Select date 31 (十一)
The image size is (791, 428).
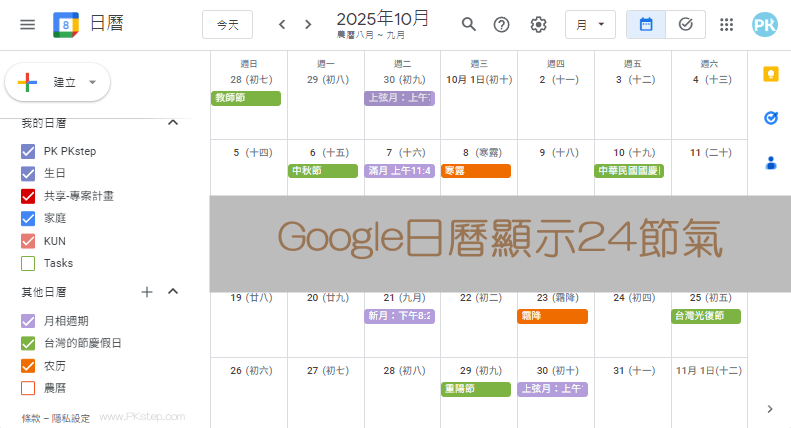[x=634, y=371]
